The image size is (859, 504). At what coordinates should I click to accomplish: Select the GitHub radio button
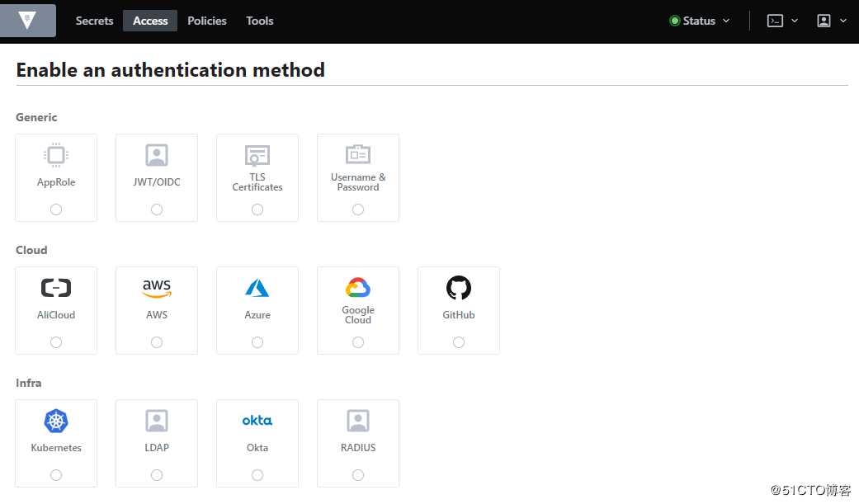coord(459,342)
